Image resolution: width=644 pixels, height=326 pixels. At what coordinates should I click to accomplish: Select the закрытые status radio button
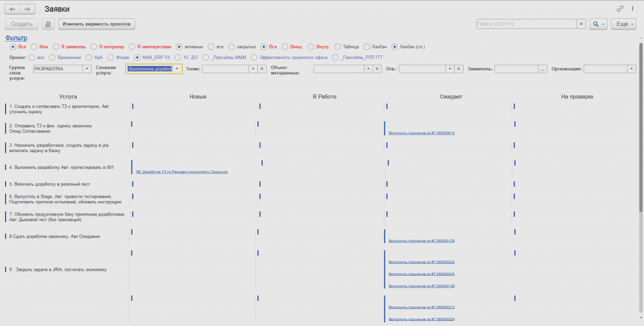tap(231, 46)
